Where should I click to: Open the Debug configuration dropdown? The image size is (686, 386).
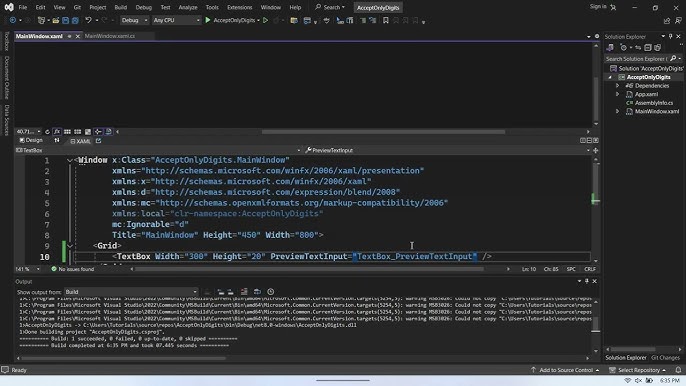tap(134, 20)
